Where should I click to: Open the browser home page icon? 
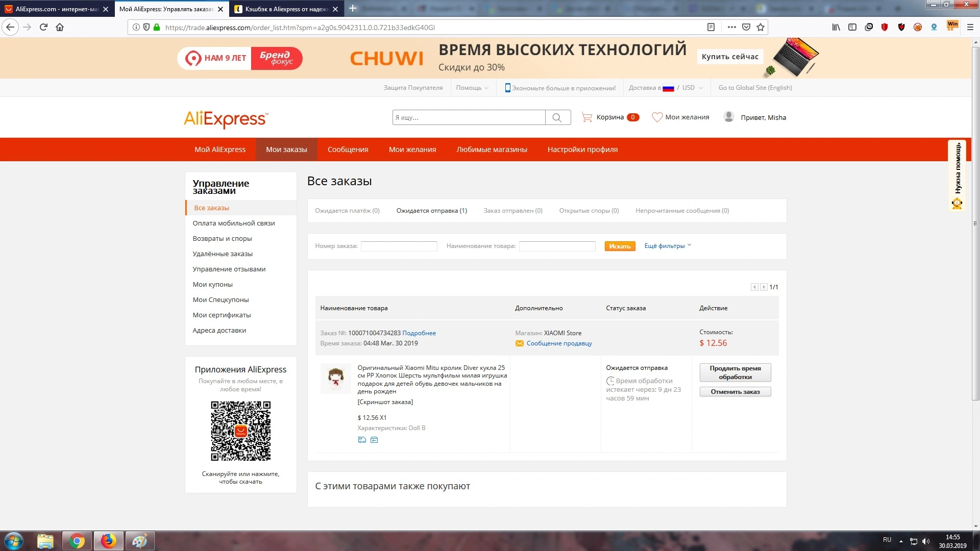pyautogui.click(x=60, y=28)
